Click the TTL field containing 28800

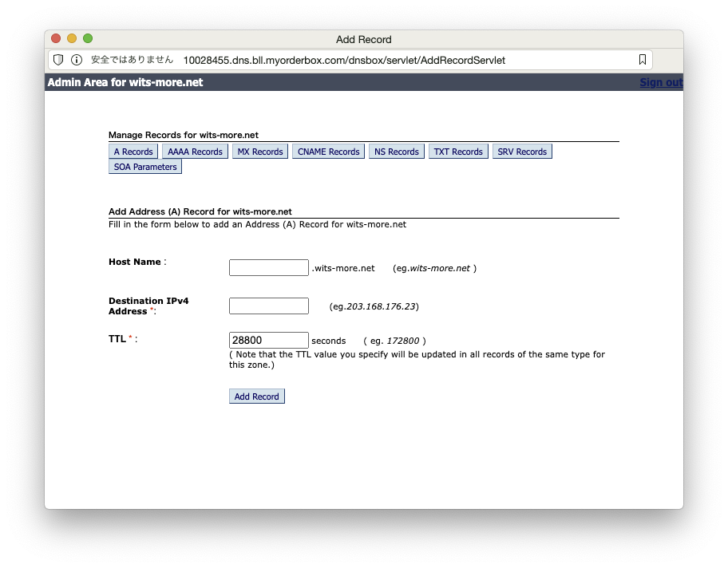268,341
